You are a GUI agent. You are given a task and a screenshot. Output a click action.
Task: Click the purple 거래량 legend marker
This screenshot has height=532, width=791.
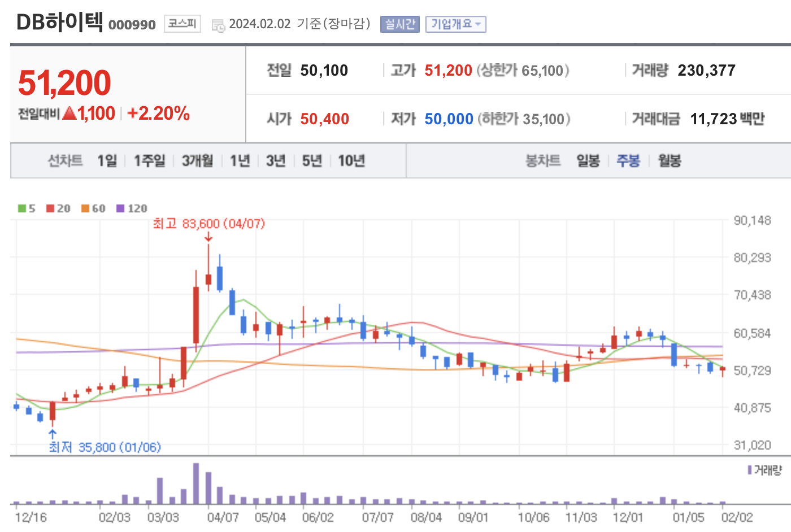coord(750,470)
